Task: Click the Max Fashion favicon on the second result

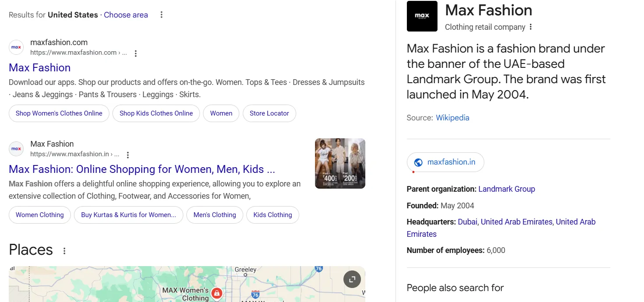Action: point(16,148)
